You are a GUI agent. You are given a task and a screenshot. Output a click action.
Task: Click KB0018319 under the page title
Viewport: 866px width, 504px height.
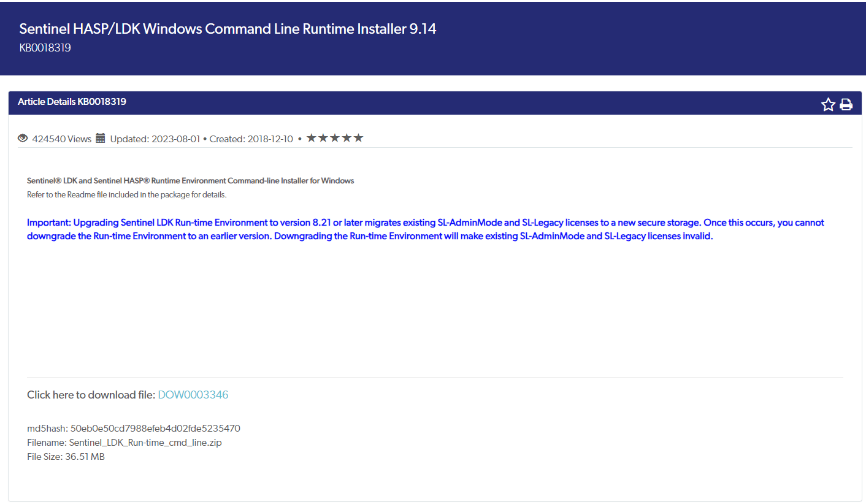[45, 47]
